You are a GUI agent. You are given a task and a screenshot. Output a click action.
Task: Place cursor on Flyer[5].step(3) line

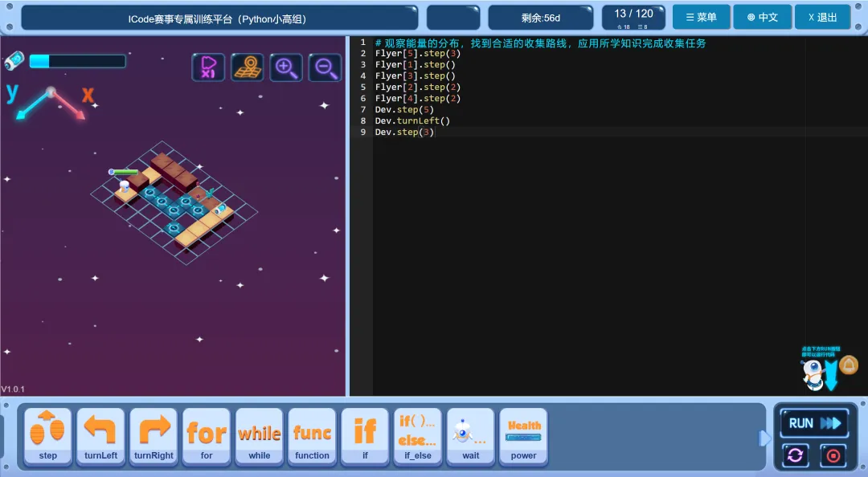coord(417,54)
